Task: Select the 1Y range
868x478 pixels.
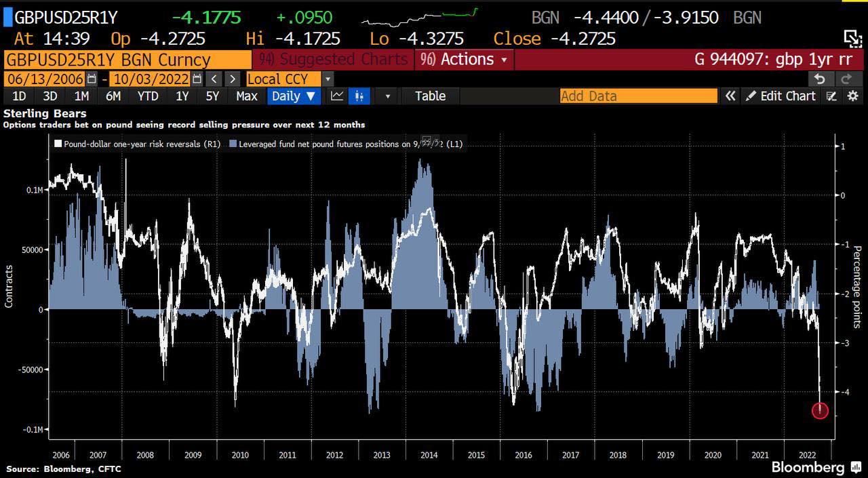Action: tap(182, 96)
